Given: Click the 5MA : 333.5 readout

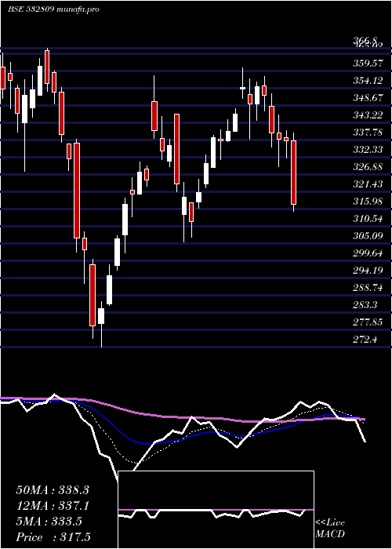Looking at the screenshot, I should coord(49,522).
